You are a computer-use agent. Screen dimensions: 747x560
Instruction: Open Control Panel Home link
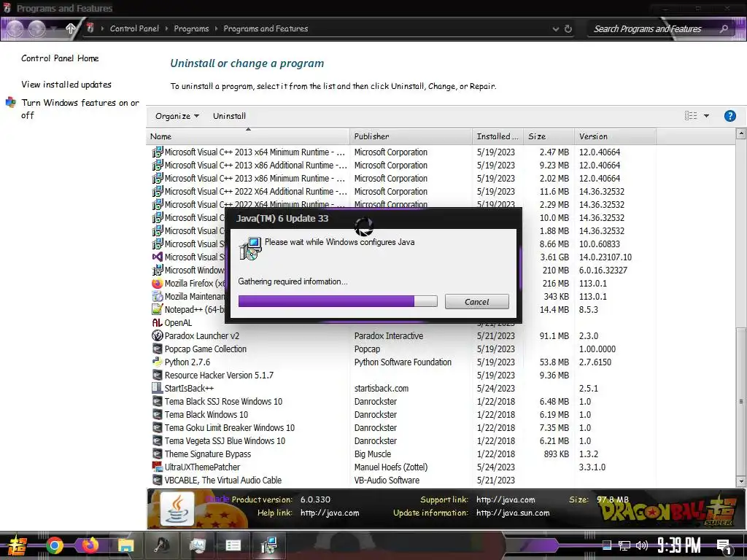coord(60,58)
